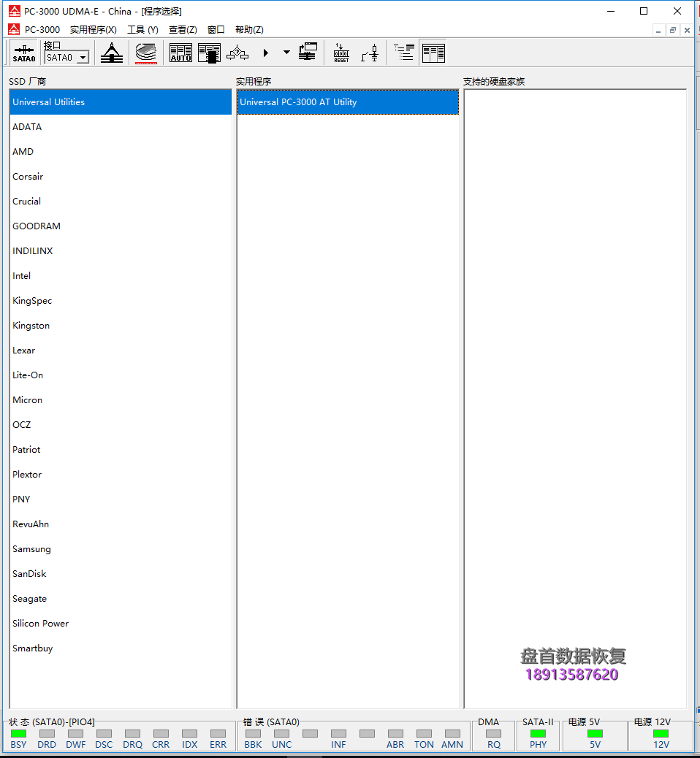Image resolution: width=700 pixels, height=758 pixels.
Task: Open the 查看(Z) menu
Action: (183, 30)
